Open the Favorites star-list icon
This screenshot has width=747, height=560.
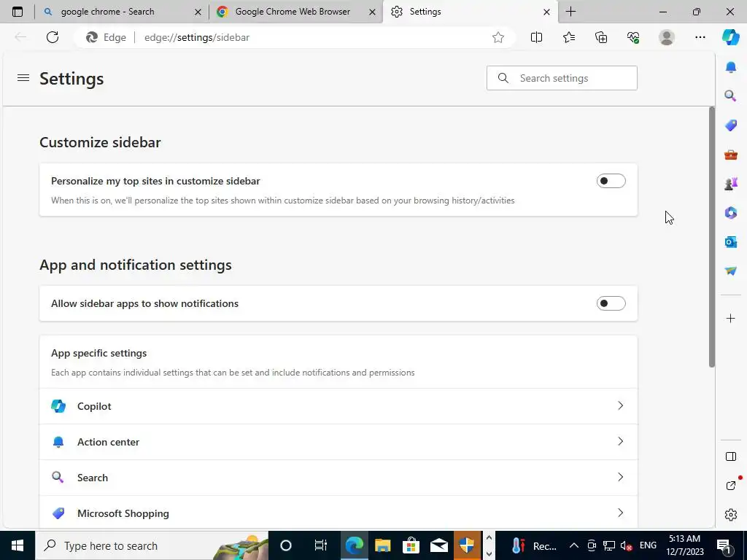pyautogui.click(x=568, y=37)
